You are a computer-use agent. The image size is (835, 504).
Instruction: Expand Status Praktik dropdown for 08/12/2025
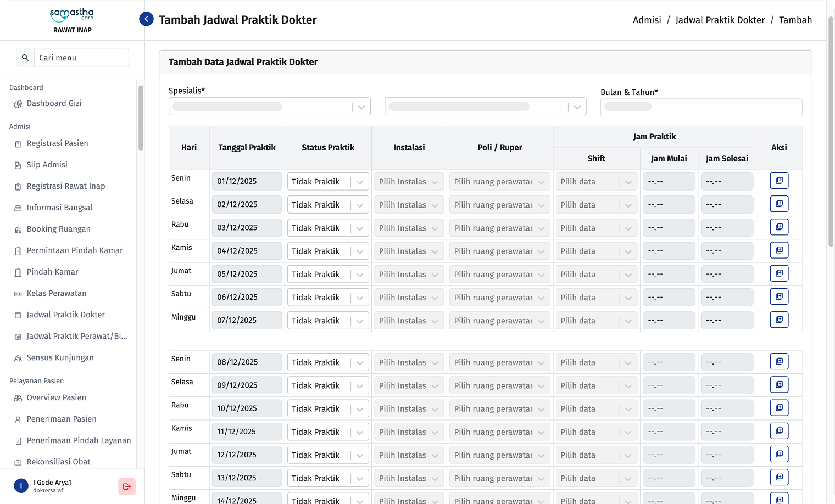(327, 362)
